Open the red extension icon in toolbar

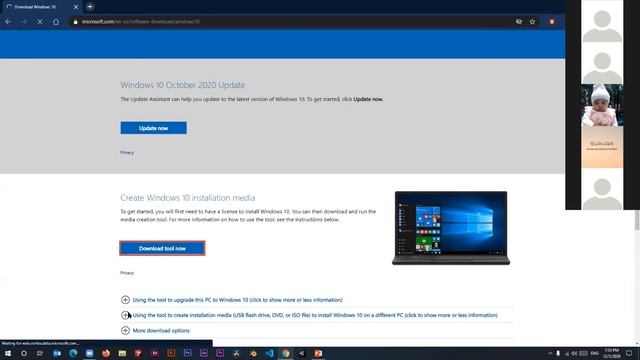(552, 22)
